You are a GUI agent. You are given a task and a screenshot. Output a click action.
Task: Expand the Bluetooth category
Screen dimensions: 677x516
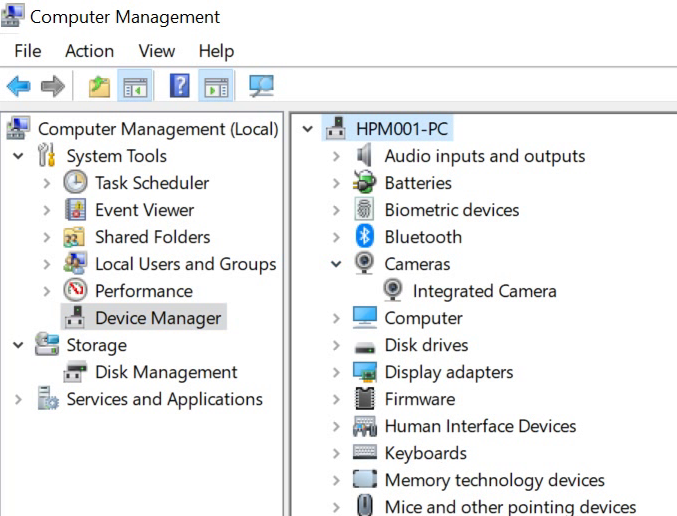pos(336,237)
